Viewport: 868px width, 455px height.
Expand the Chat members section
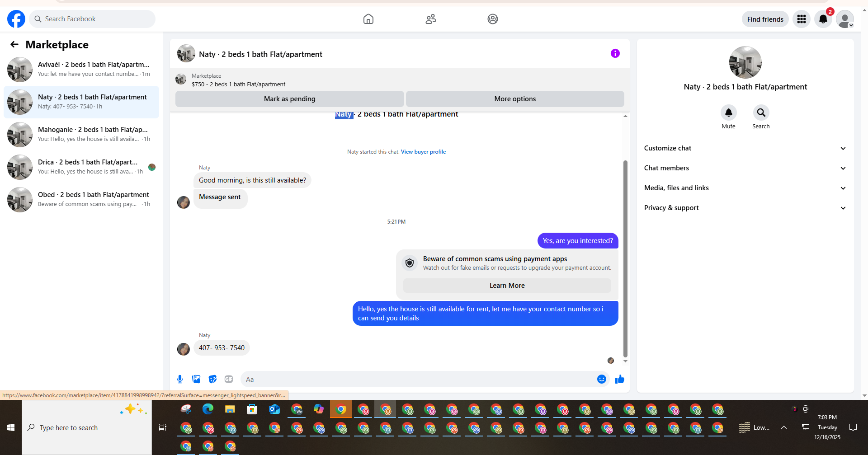click(745, 168)
